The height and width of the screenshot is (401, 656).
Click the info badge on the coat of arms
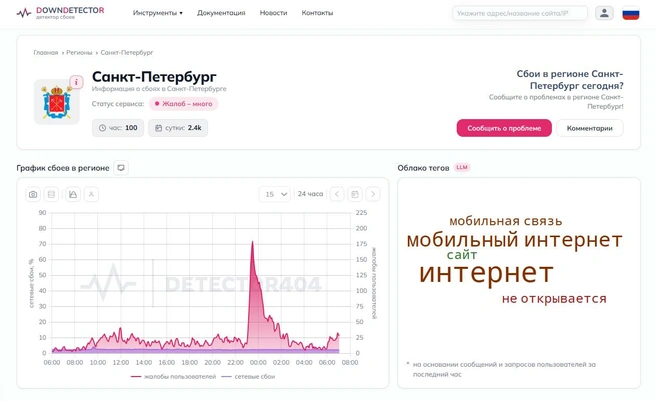[x=76, y=82]
